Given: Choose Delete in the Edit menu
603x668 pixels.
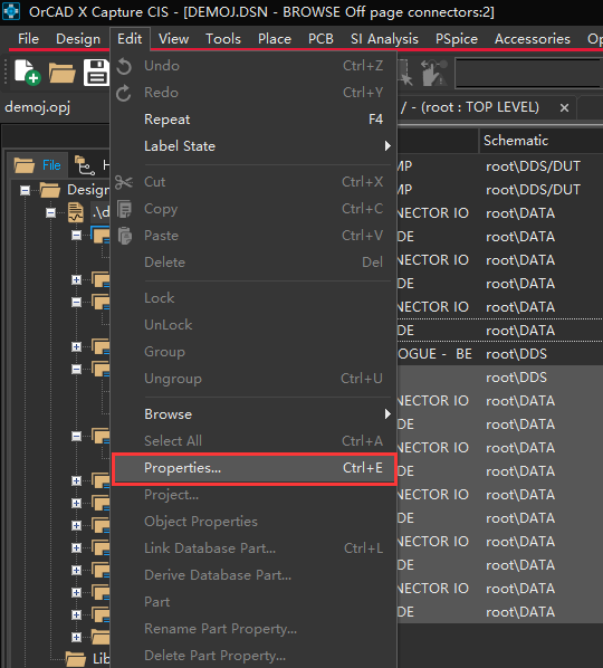Looking at the screenshot, I should click(x=254, y=262).
